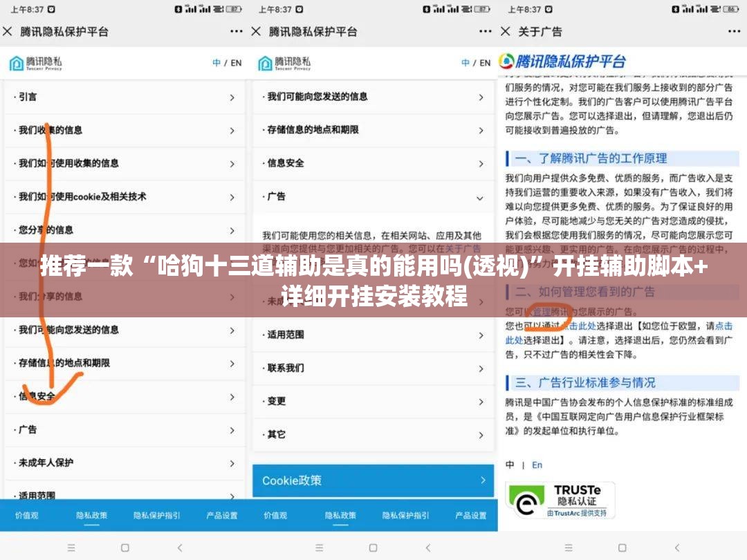
Task: Select 中 language on the middle screen
Action: pos(465,63)
